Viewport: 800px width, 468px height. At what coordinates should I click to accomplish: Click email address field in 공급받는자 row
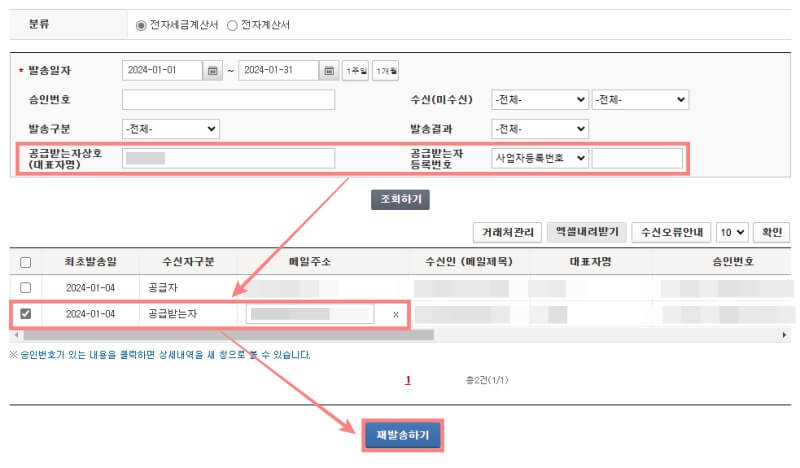click(310, 314)
